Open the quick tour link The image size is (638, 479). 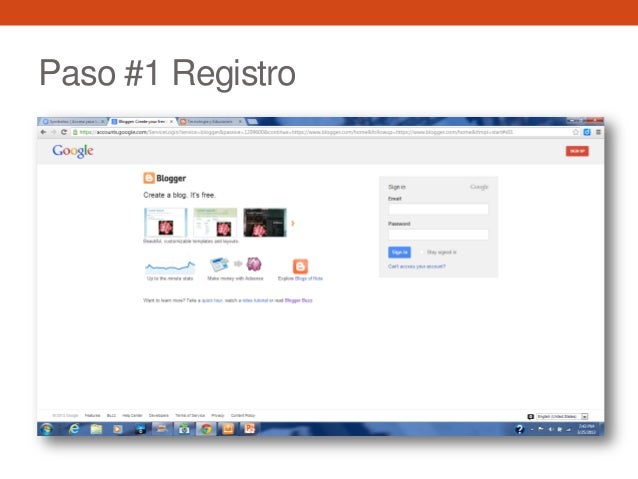pos(212,300)
